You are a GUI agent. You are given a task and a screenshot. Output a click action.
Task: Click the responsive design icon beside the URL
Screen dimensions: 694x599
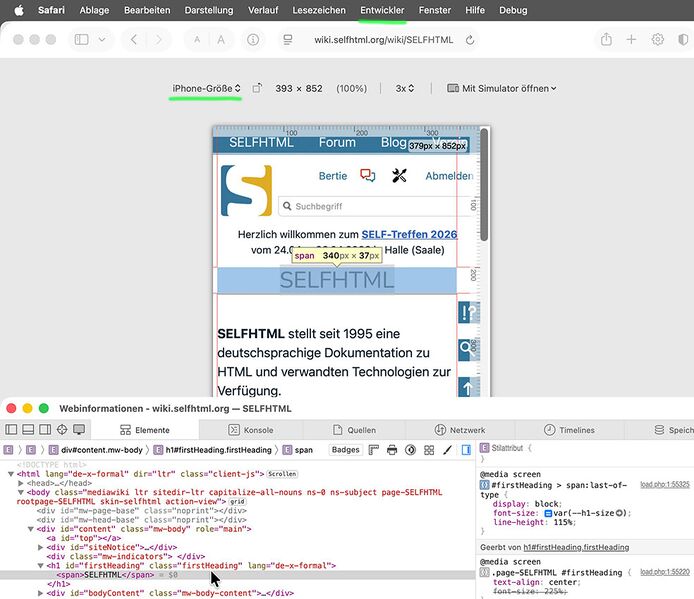288,40
